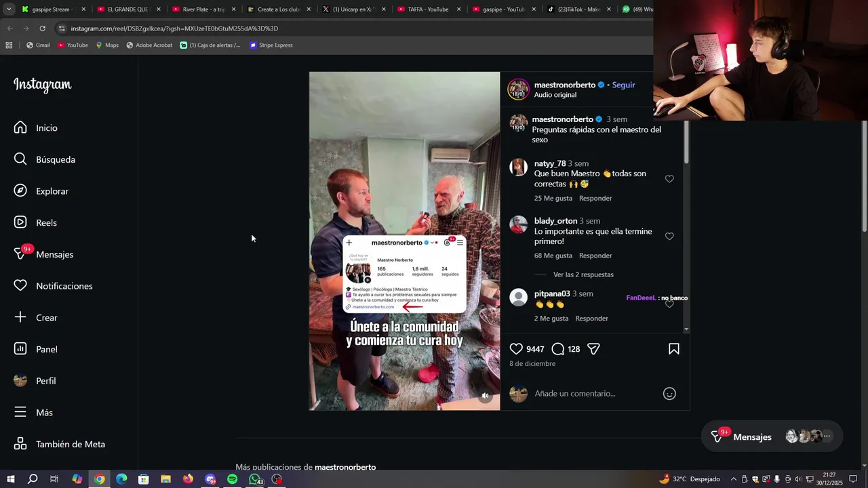Click the Audio original link

[x=555, y=95]
